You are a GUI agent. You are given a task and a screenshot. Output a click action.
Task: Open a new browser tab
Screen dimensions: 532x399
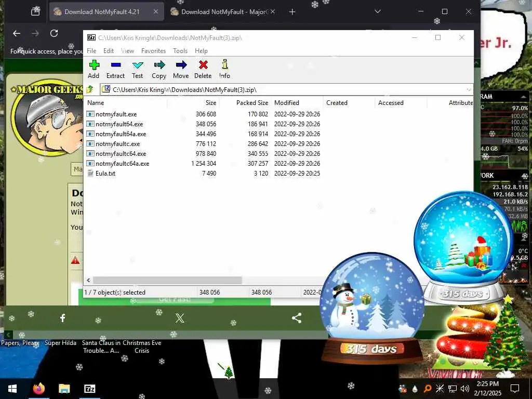tap(292, 12)
